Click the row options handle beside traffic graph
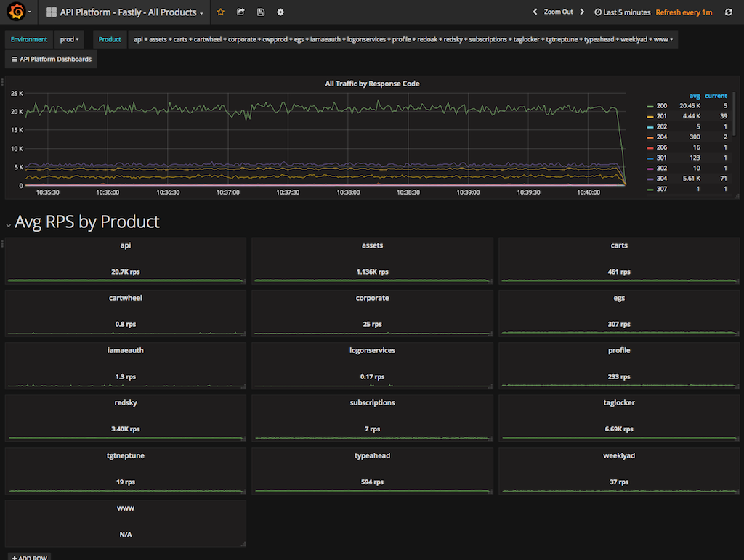Image resolution: width=744 pixels, height=560 pixels. tap(2, 82)
